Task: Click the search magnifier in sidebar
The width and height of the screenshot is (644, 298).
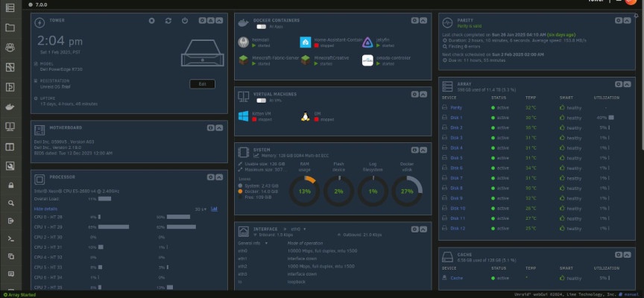Action: 11,203
